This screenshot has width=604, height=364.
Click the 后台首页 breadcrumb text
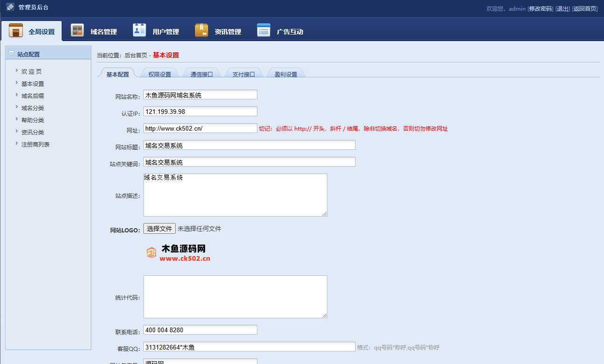coord(135,55)
